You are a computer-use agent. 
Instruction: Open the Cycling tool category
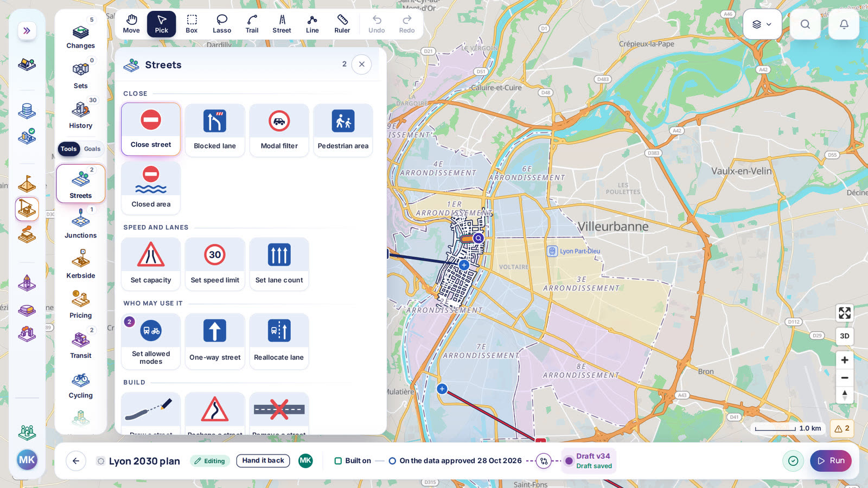(81, 384)
